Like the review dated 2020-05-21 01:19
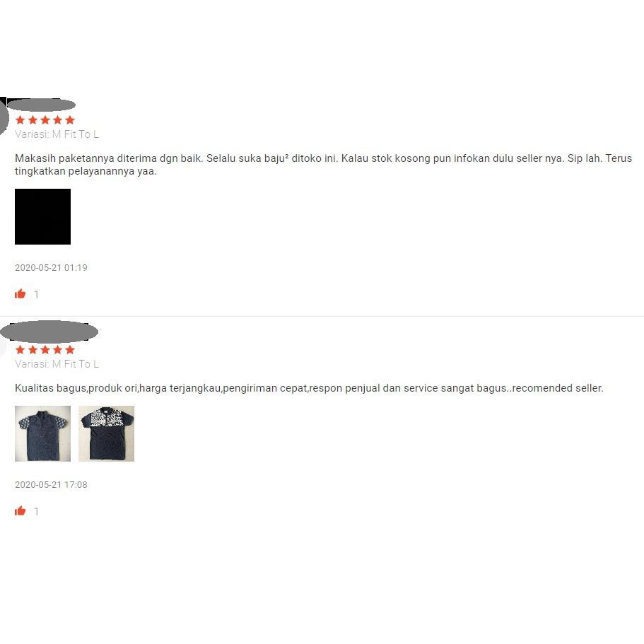Screen dimensions: 644x644 point(20,293)
